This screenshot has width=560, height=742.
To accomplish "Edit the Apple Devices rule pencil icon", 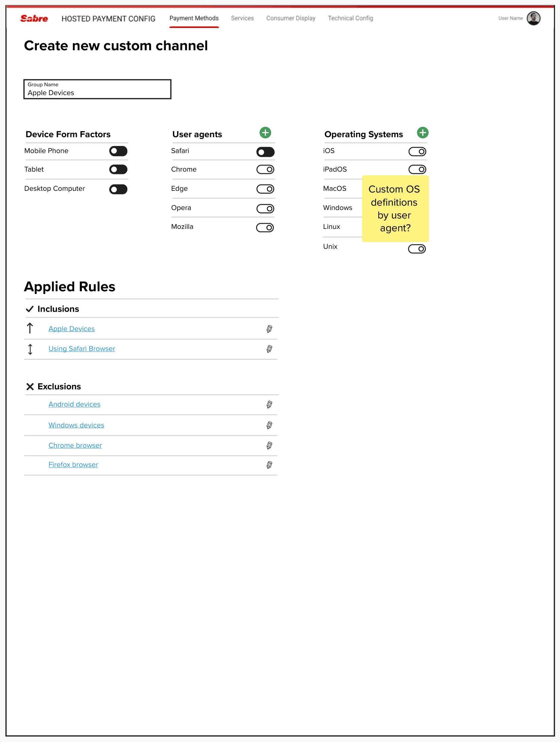I will (269, 329).
